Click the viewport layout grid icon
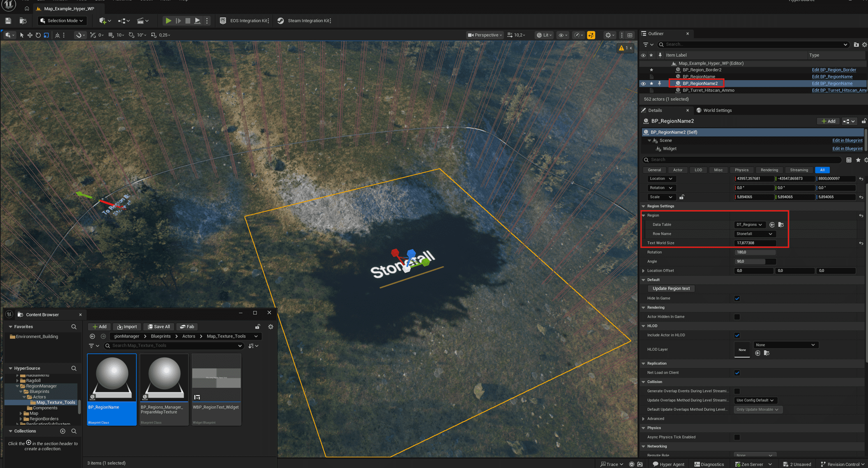This screenshot has width=868, height=468. click(x=630, y=35)
